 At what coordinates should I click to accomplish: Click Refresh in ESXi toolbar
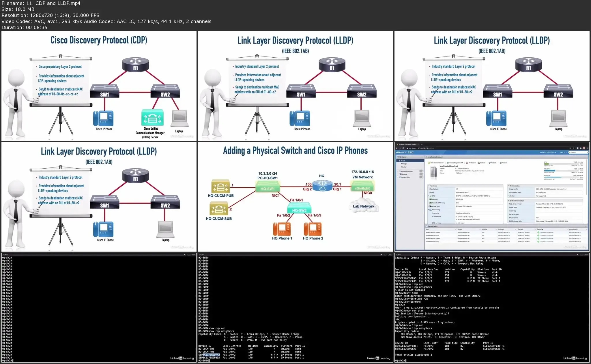[x=493, y=163]
